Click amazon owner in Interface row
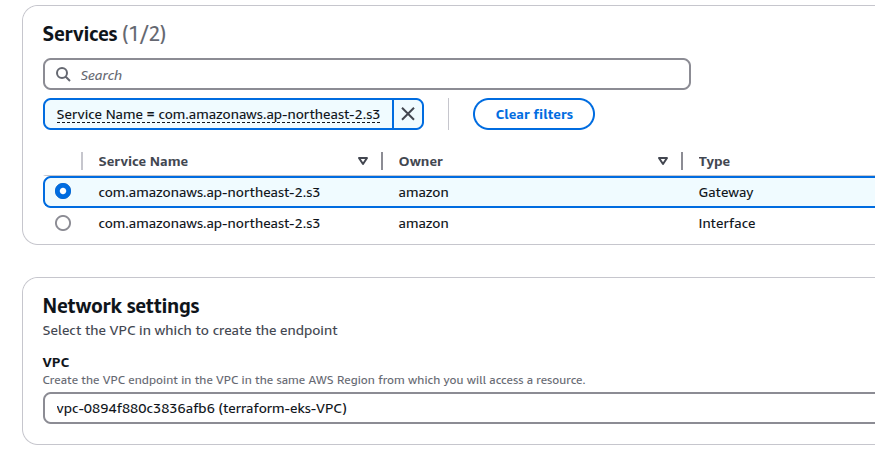The image size is (875, 467). [424, 224]
